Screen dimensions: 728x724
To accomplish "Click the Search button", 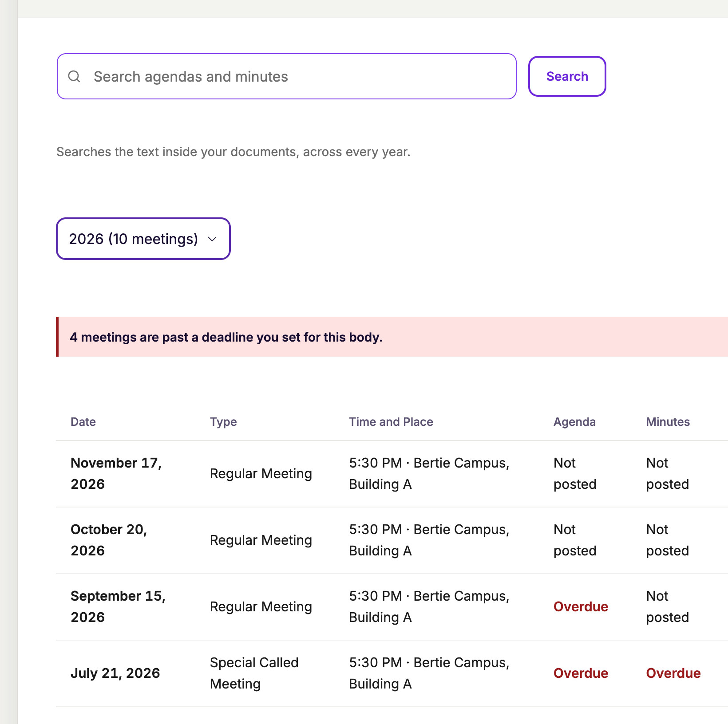I will 567,76.
